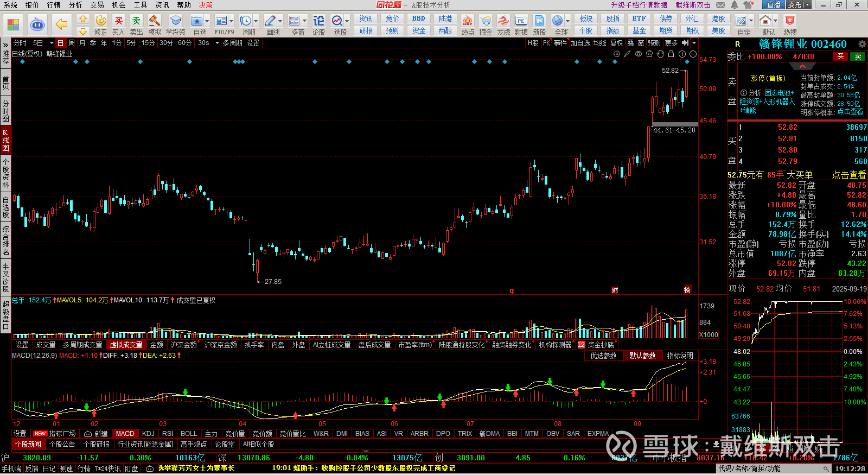This screenshot has width=868, height=475.
Task: Open the notification bell icon
Action: 735,5
